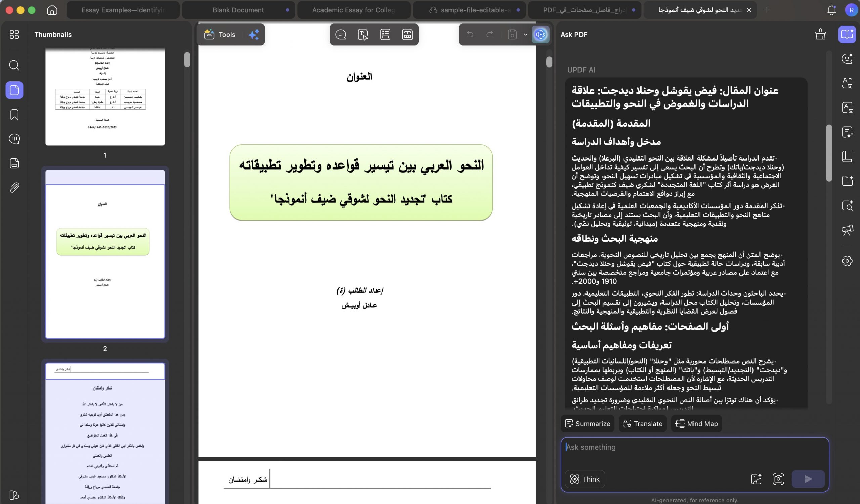Click the AI sparkle icon beside Tools
Viewport: 860px width, 504px height.
click(254, 35)
